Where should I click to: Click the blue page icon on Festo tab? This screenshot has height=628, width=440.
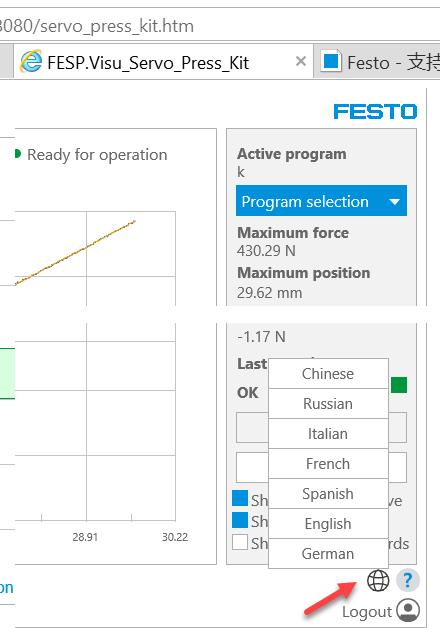pos(331,61)
